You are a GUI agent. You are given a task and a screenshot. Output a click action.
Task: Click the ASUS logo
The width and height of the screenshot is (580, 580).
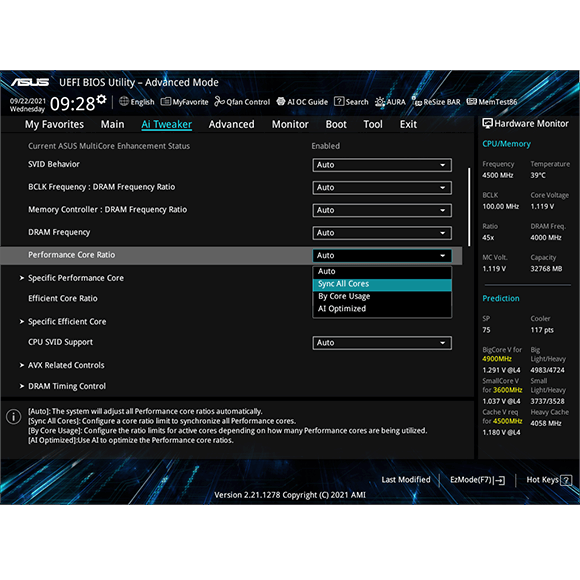(x=30, y=82)
